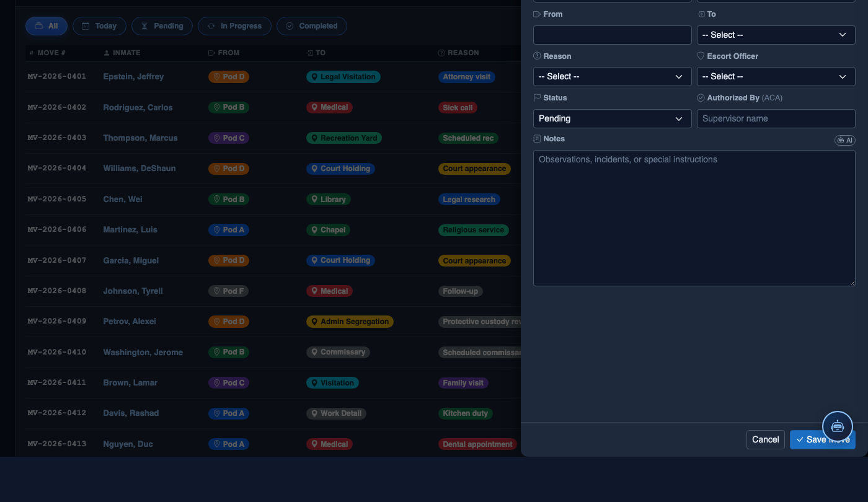868x502 pixels.
Task: Click the Supervisor name field
Action: 776,118
